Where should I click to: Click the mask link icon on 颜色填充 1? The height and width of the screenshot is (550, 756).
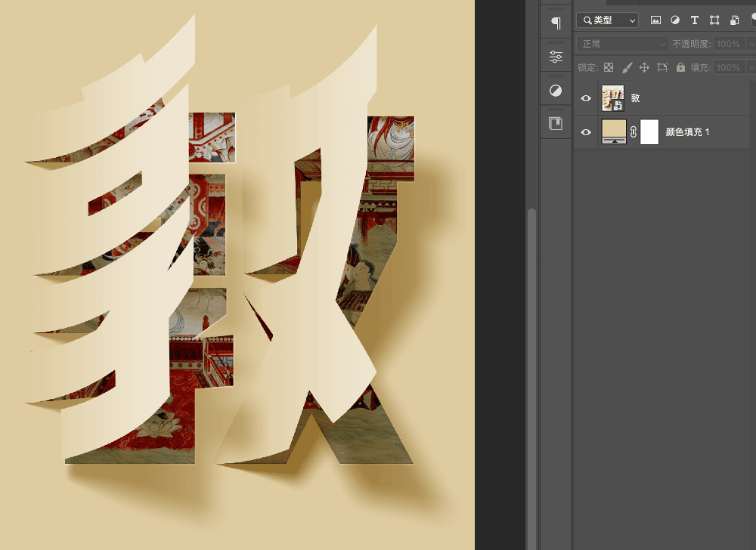pyautogui.click(x=634, y=132)
